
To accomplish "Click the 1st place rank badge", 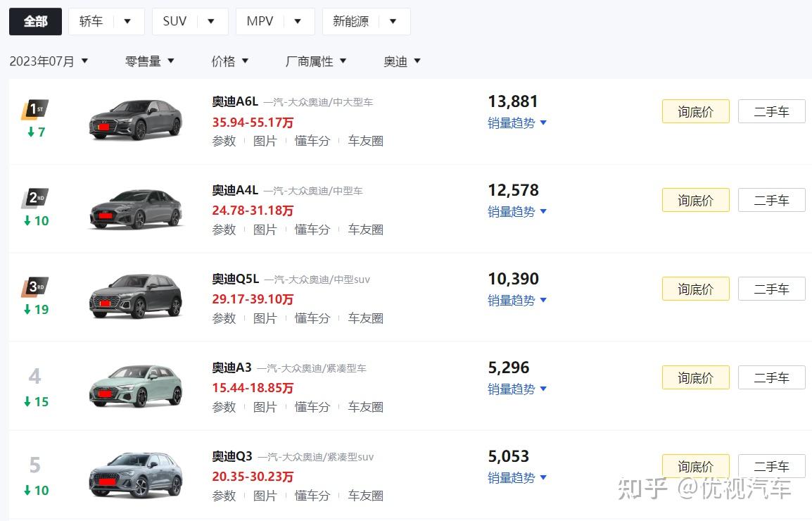I will click(x=34, y=109).
